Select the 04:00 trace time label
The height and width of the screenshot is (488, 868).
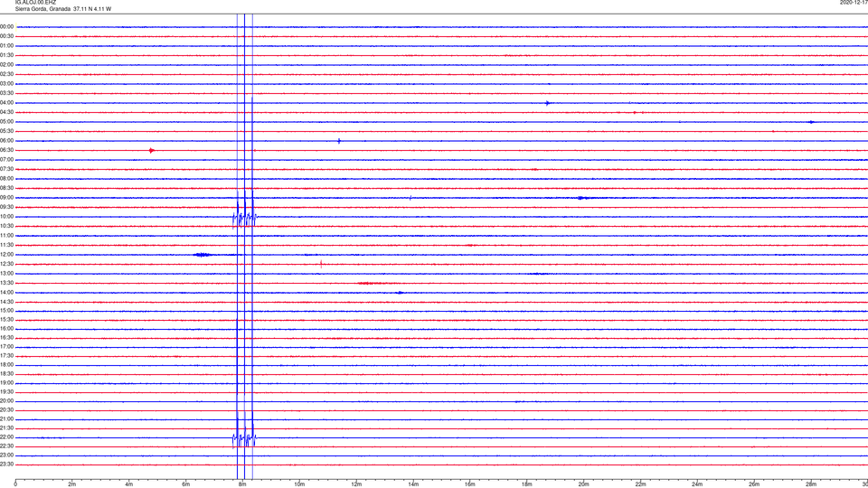point(6,103)
